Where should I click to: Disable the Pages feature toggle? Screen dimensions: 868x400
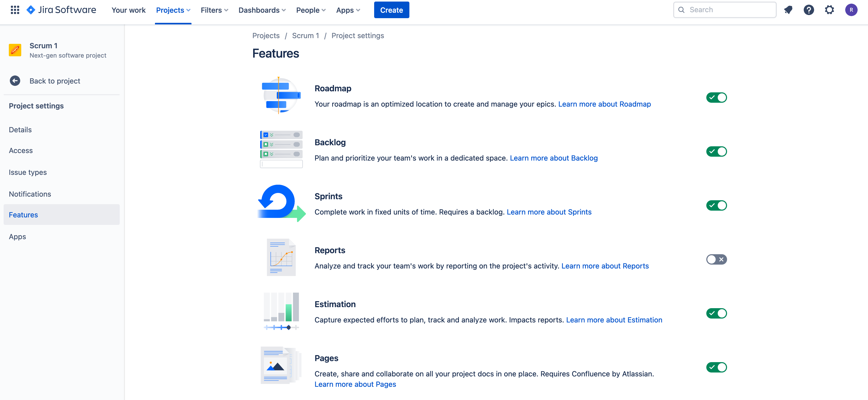click(716, 367)
